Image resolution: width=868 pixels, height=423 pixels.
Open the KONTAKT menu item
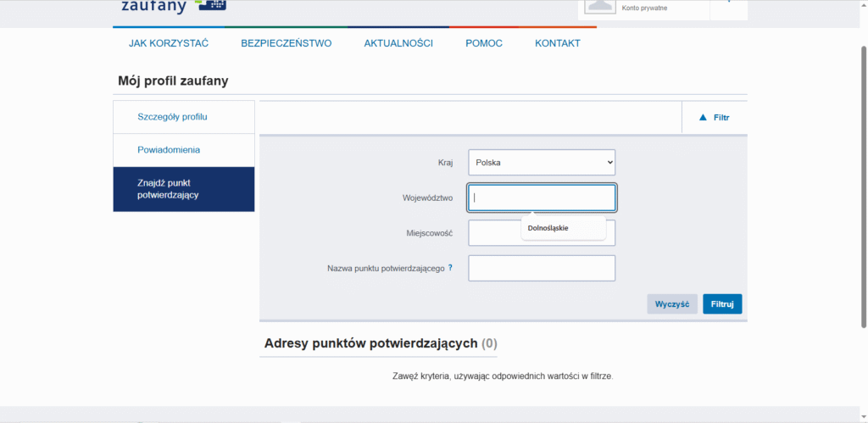point(558,44)
